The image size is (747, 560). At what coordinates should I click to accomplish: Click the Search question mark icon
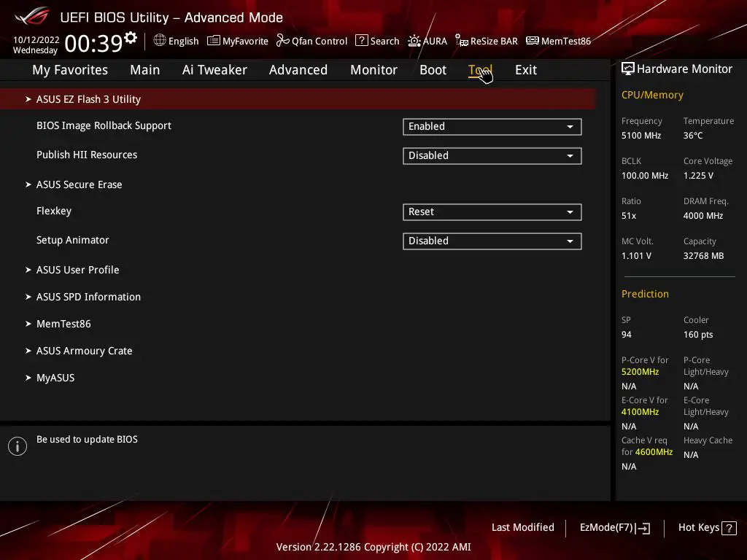point(362,41)
